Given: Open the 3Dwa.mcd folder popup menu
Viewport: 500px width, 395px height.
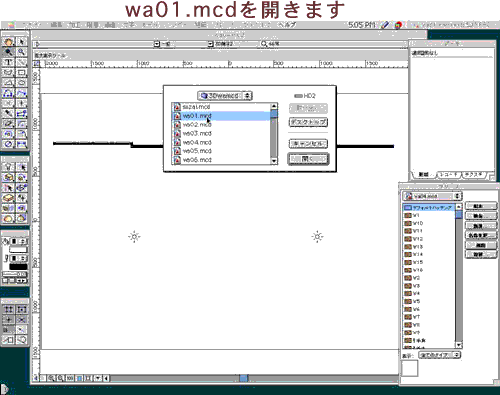Looking at the screenshot, I should point(225,96).
